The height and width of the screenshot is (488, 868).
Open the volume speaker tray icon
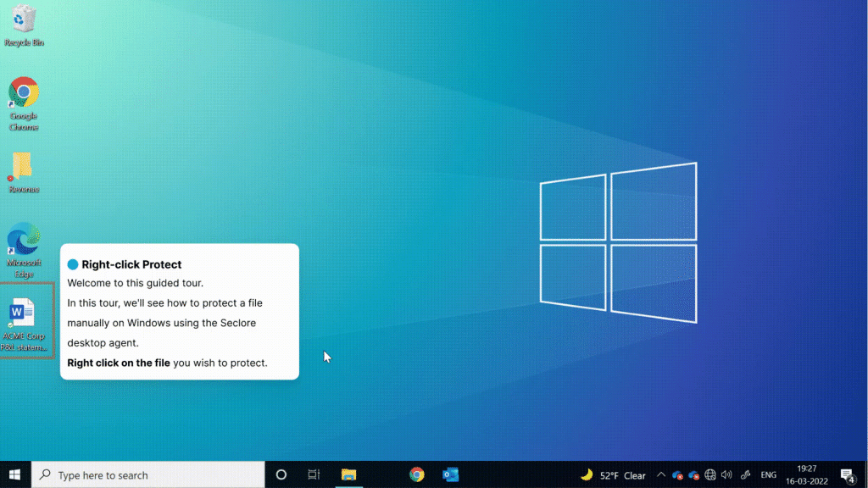pyautogui.click(x=726, y=474)
